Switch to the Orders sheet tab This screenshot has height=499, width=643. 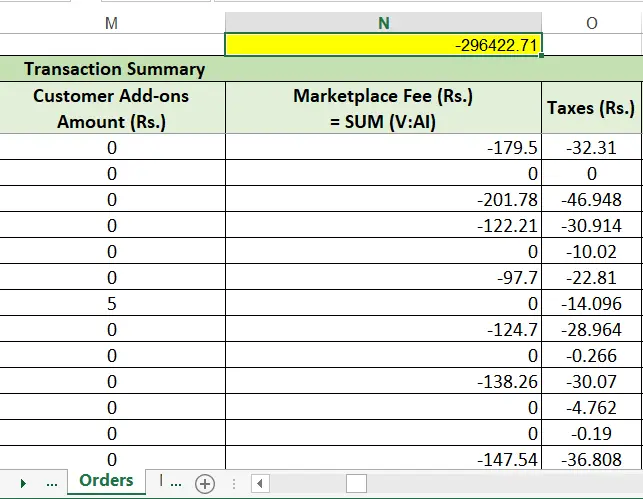pyautogui.click(x=106, y=481)
